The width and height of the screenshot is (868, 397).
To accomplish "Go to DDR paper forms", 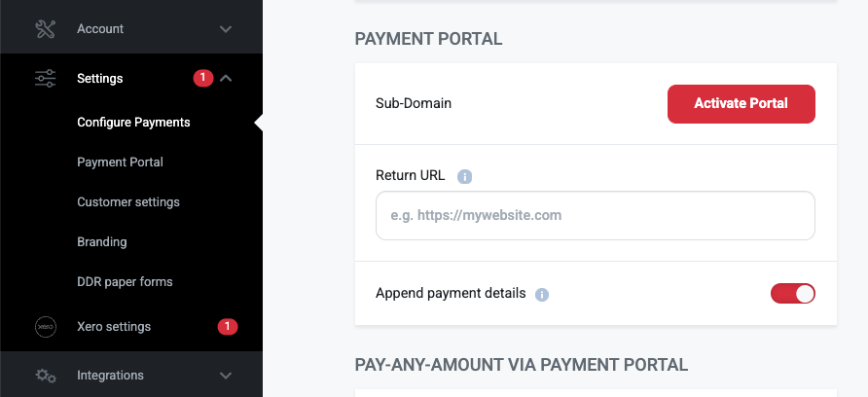I will [125, 282].
